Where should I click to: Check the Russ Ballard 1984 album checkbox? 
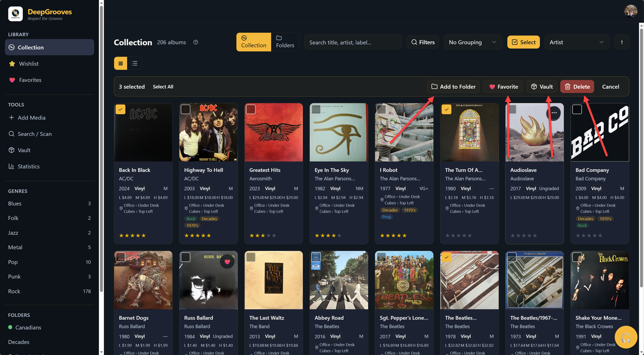pyautogui.click(x=185, y=257)
